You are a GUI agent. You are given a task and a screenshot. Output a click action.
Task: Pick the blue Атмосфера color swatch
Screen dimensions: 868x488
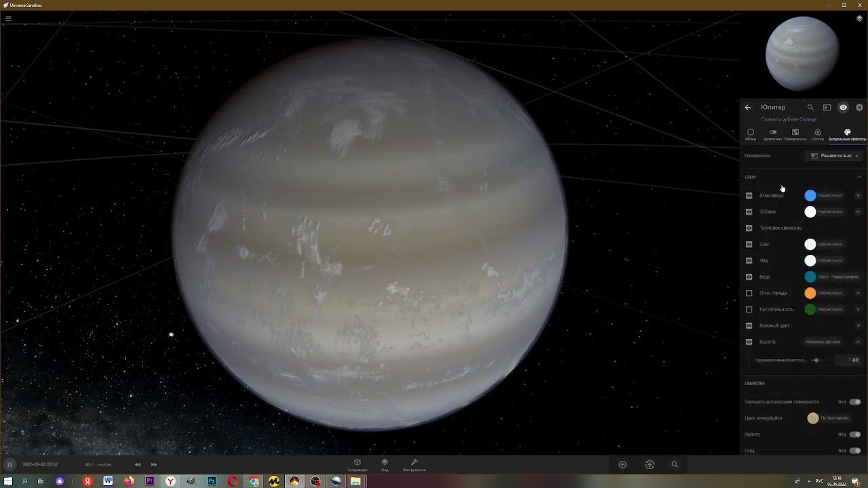810,195
